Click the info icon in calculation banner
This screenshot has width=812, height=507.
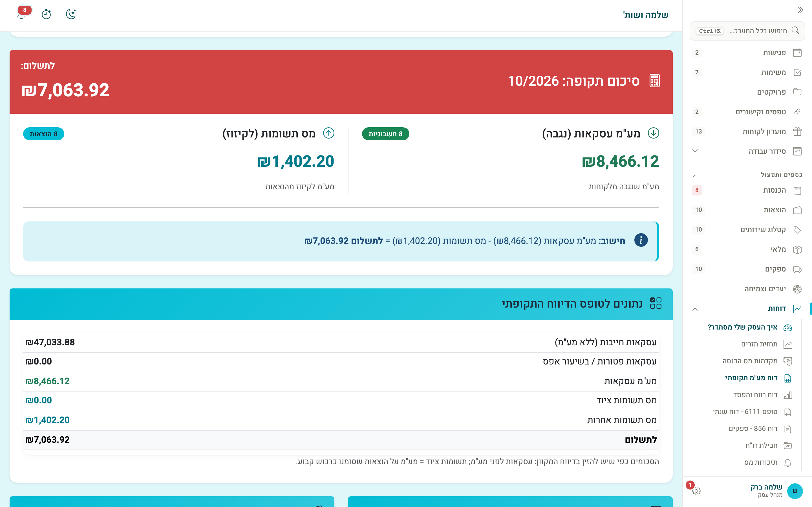pyautogui.click(x=641, y=241)
